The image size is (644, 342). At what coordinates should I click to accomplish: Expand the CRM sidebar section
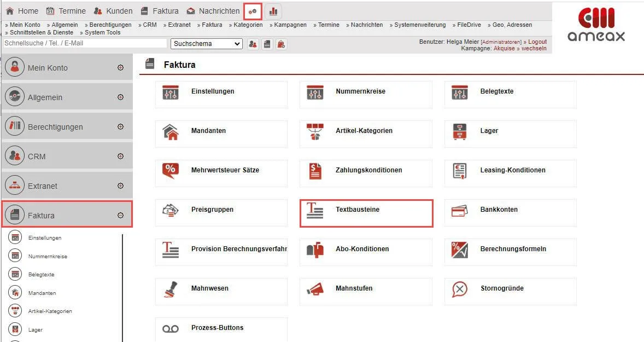pos(120,156)
